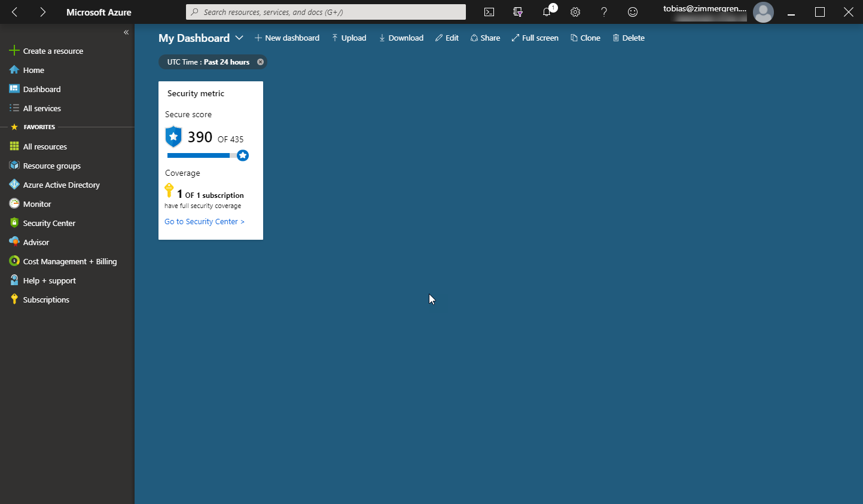Click the New dashboard button
Screen dimensions: 863x504
pyautogui.click(x=287, y=38)
